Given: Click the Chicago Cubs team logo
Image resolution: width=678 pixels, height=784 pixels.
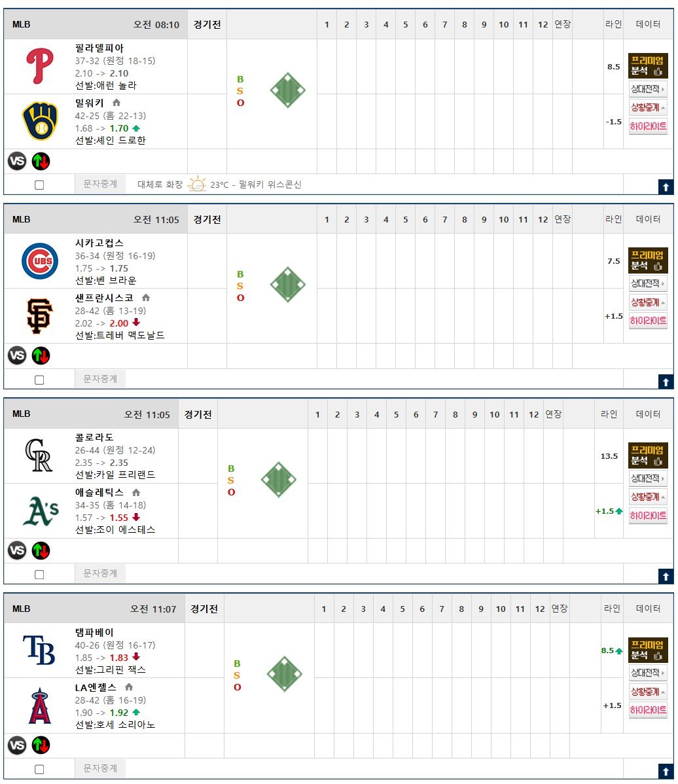Looking at the screenshot, I should click(40, 261).
